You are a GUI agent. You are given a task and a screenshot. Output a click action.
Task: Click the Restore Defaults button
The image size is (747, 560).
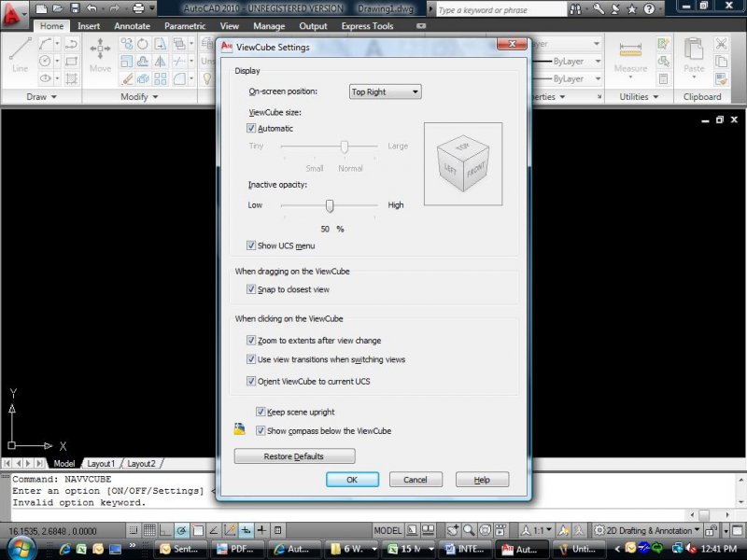[294, 456]
